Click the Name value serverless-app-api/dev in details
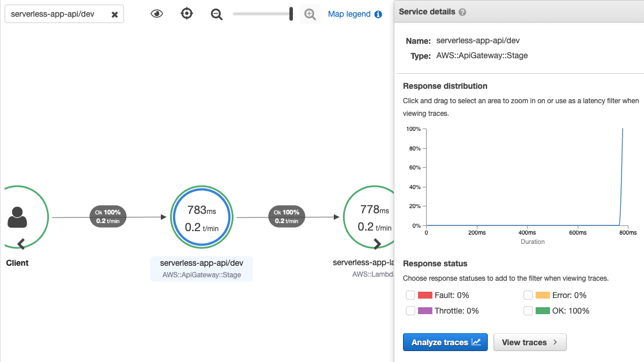Screen dimensions: 644x362 pyautogui.click(x=477, y=40)
